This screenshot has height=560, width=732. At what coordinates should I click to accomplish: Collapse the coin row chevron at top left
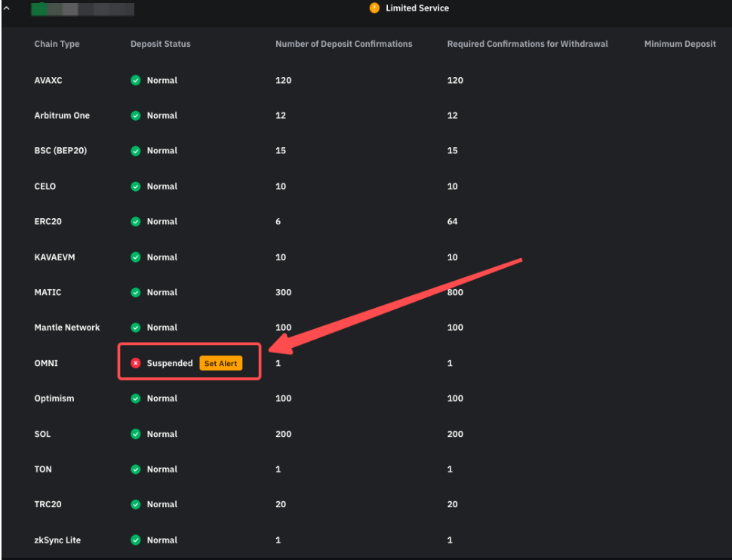click(x=8, y=8)
